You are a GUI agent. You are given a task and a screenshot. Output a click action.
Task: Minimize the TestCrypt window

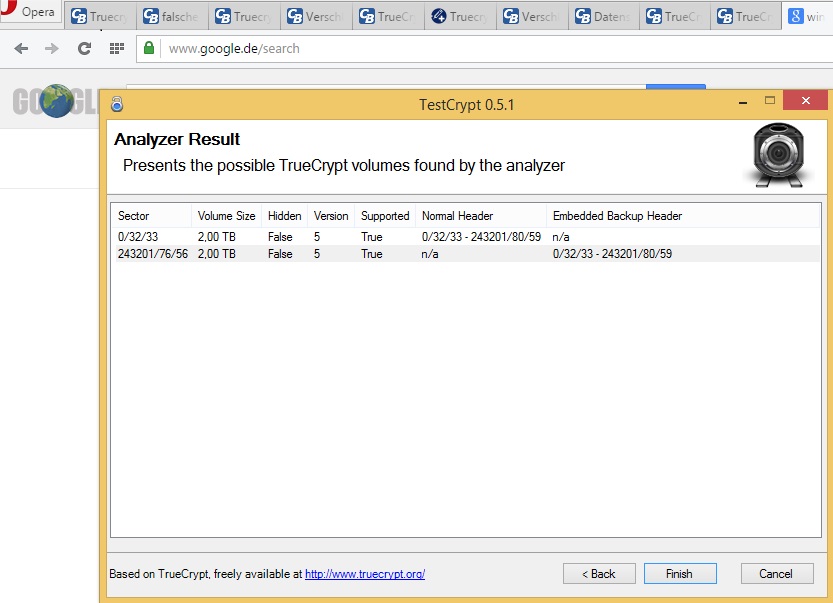tap(743, 101)
